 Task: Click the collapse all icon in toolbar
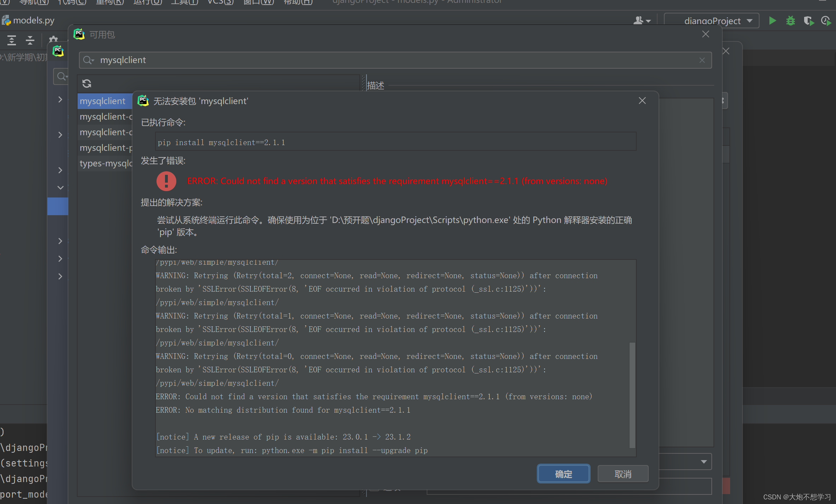pos(30,40)
